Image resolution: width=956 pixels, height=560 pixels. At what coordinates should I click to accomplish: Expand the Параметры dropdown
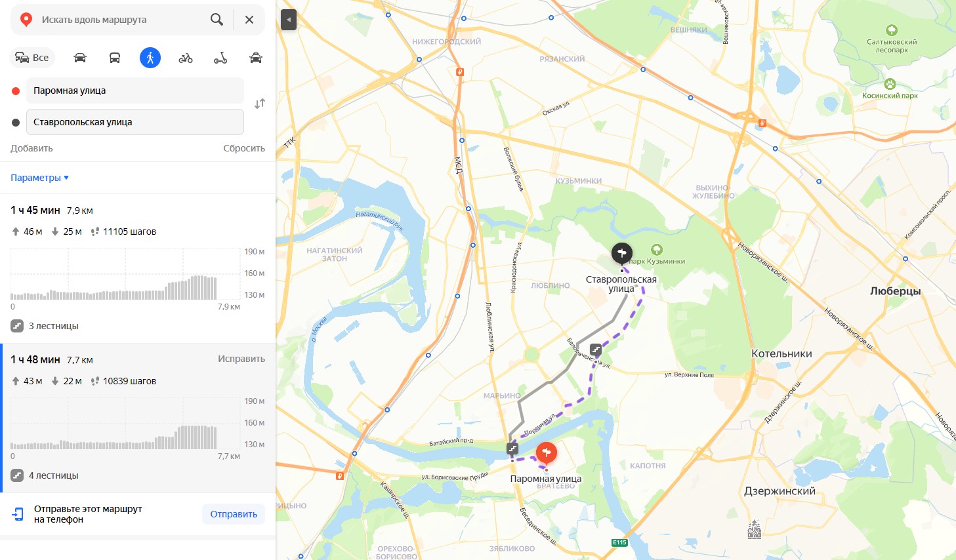pyautogui.click(x=39, y=178)
